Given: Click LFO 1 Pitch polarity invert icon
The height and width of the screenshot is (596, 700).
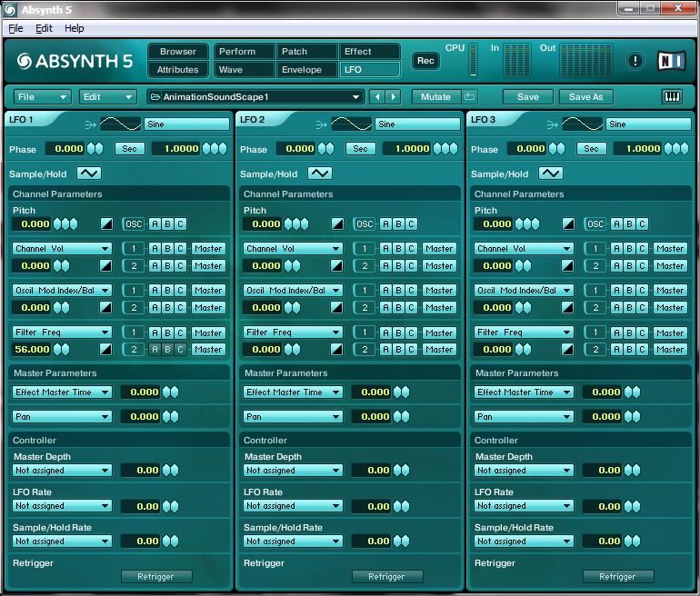Looking at the screenshot, I should pos(106,223).
